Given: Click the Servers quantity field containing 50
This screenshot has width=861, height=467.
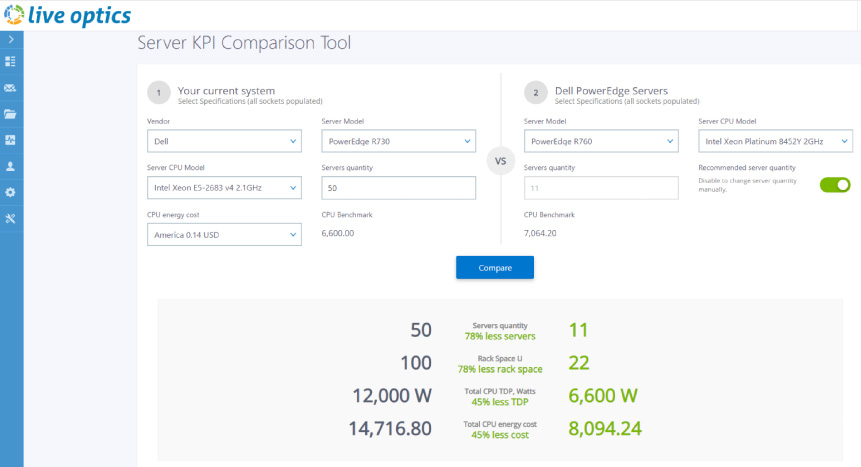Looking at the screenshot, I should (399, 188).
